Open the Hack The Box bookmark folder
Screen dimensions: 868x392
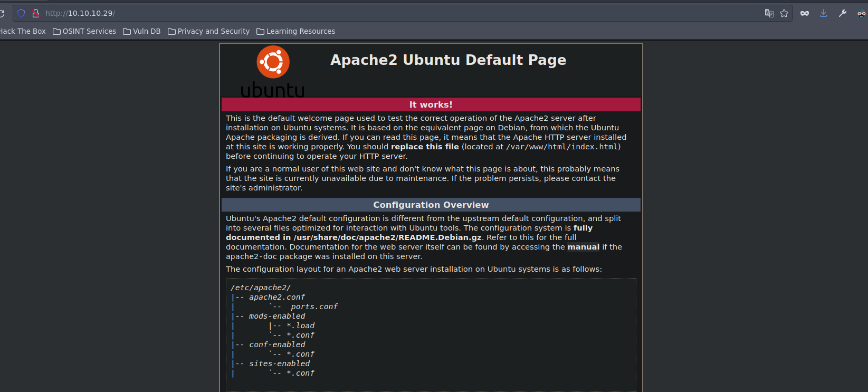23,31
